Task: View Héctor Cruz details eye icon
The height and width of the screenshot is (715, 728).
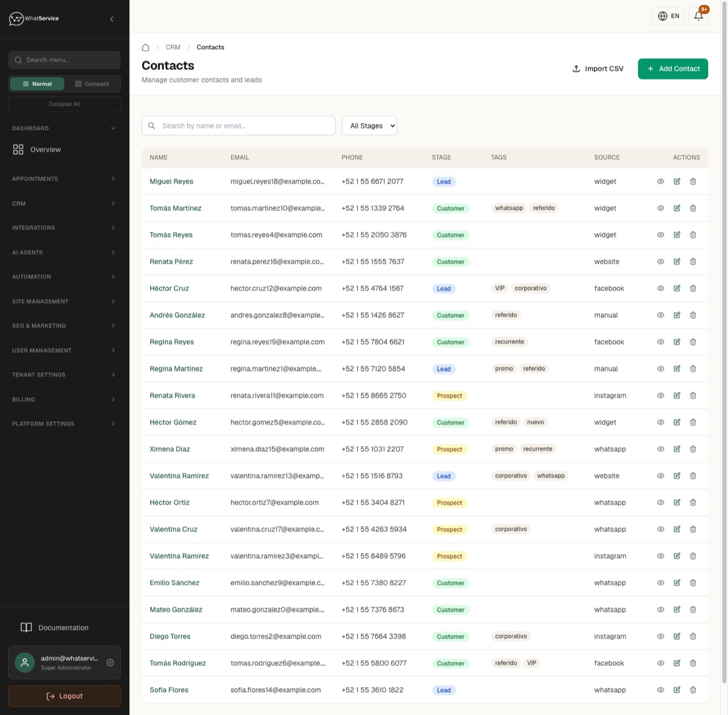Action: (660, 288)
